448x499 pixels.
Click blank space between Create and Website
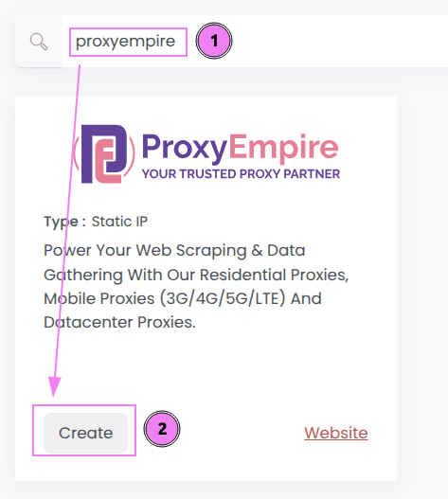click(x=242, y=433)
